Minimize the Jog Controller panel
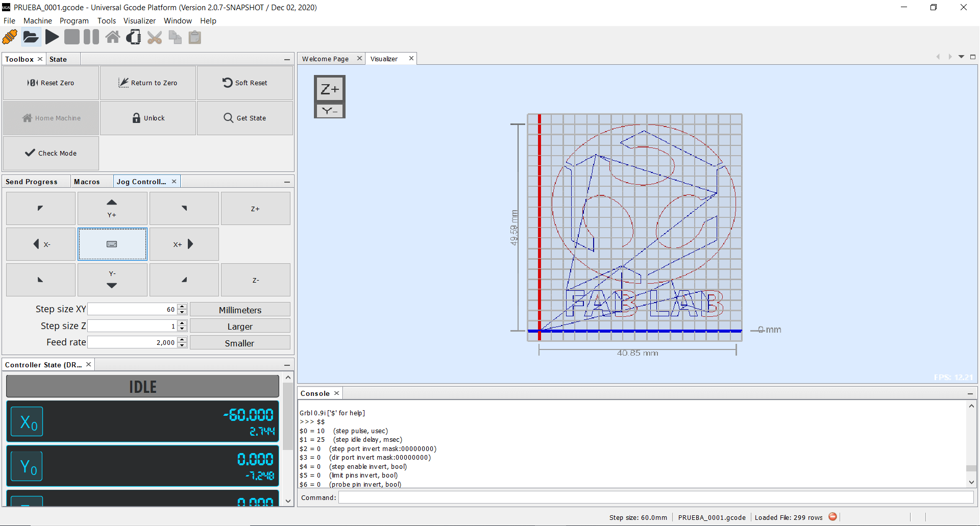The image size is (980, 526). (x=287, y=182)
